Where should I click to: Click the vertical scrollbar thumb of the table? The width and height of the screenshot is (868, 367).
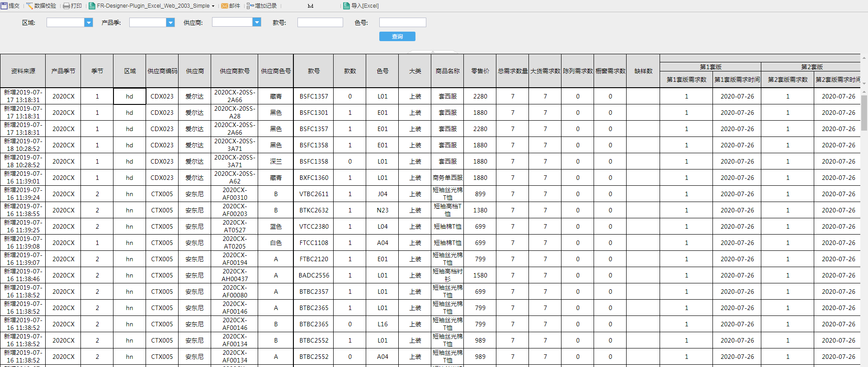864,113
